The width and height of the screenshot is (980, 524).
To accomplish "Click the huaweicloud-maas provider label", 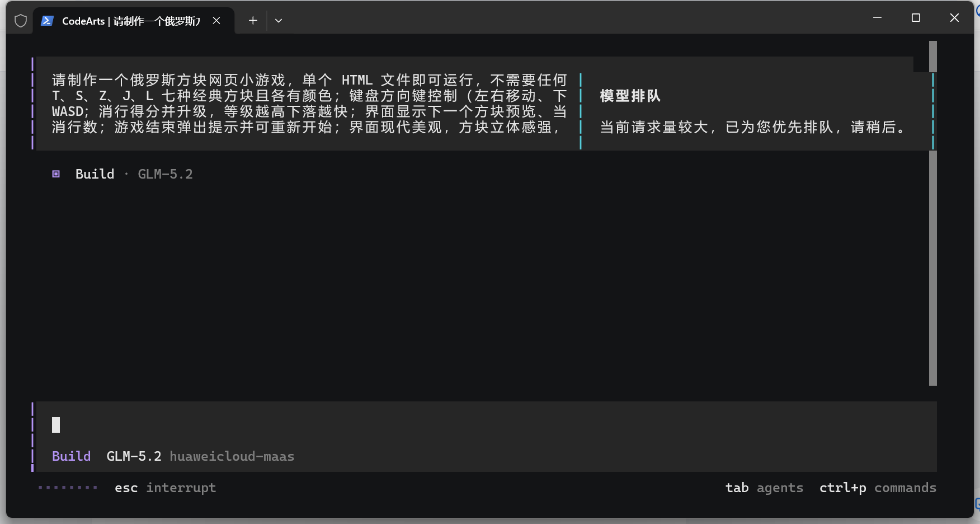I will point(232,456).
